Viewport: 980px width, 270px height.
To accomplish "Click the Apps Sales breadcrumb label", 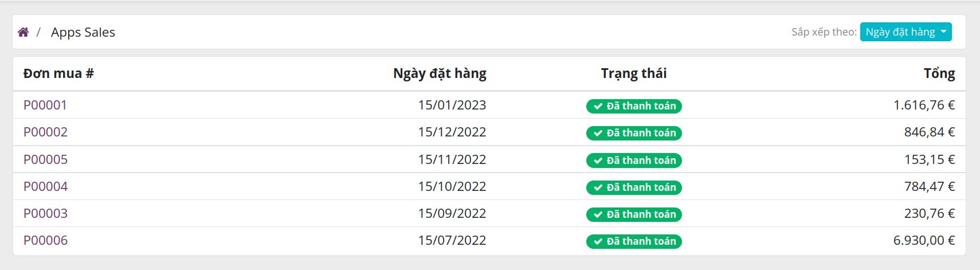I will click(83, 32).
